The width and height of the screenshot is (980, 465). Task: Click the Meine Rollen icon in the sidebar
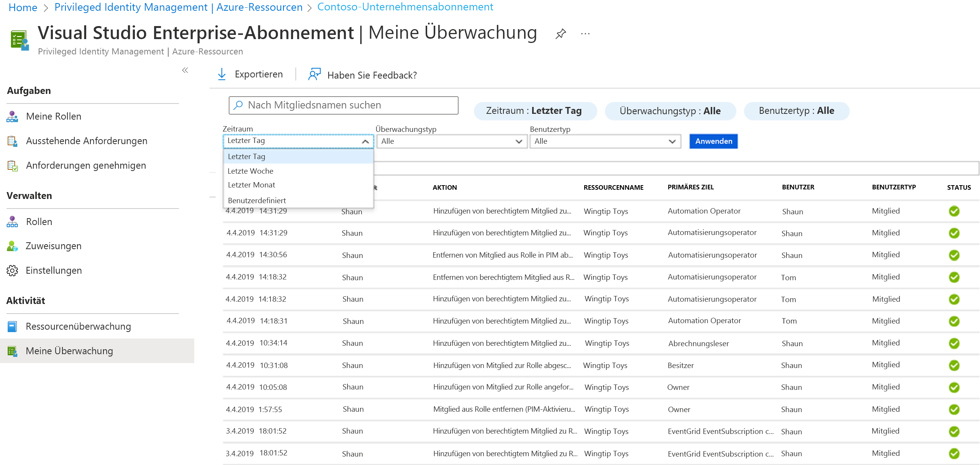pos(12,117)
